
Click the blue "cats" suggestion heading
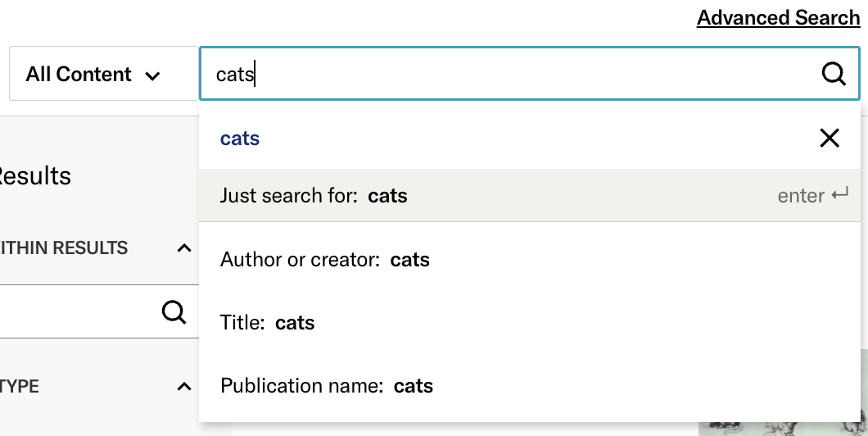coord(240,139)
